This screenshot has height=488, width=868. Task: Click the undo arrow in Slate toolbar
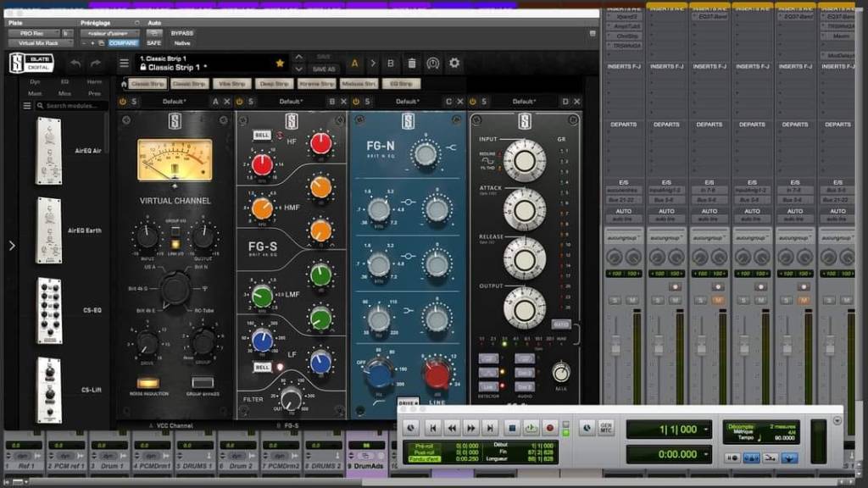tap(75, 64)
